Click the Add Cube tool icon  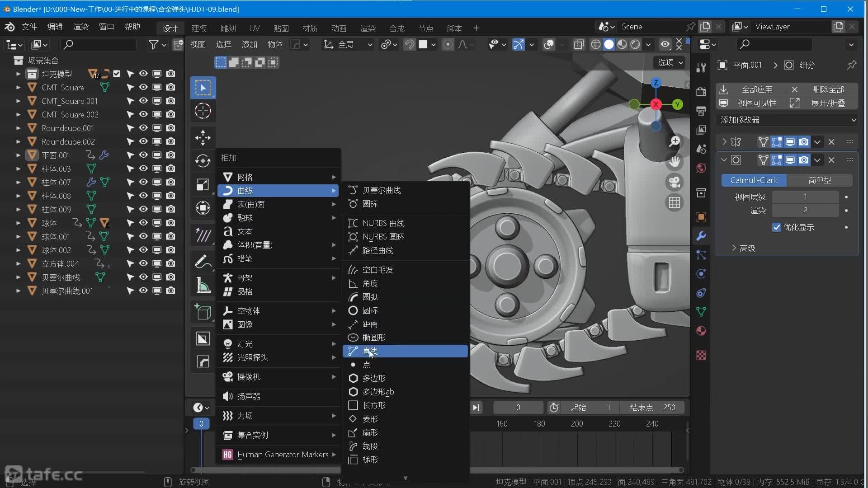click(x=203, y=312)
